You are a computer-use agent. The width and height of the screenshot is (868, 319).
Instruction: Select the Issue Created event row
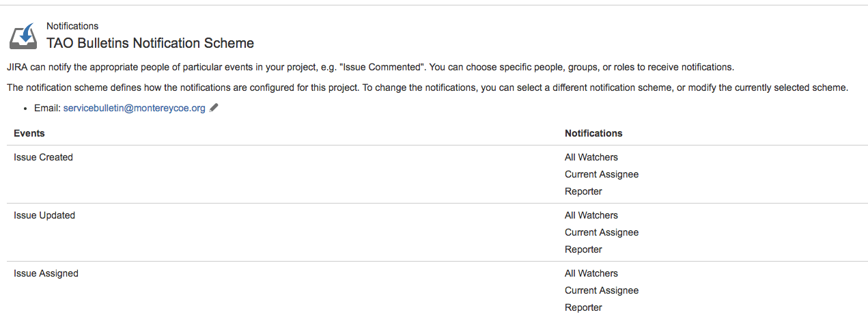tap(43, 157)
